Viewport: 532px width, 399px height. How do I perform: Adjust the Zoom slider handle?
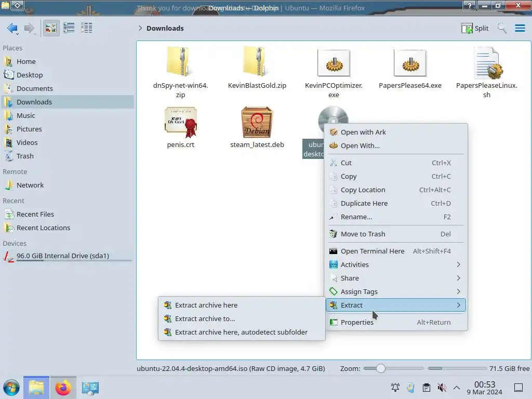click(x=381, y=368)
